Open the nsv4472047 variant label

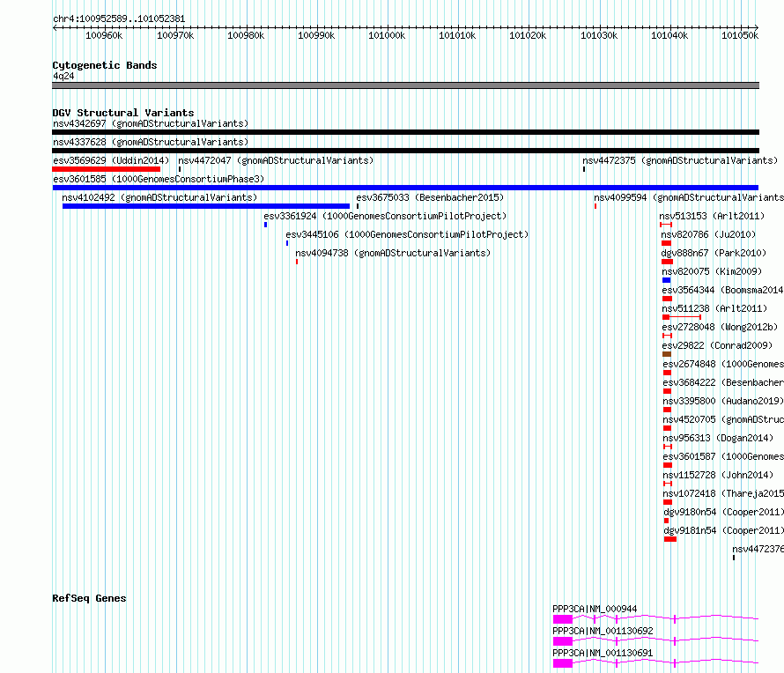point(276,160)
